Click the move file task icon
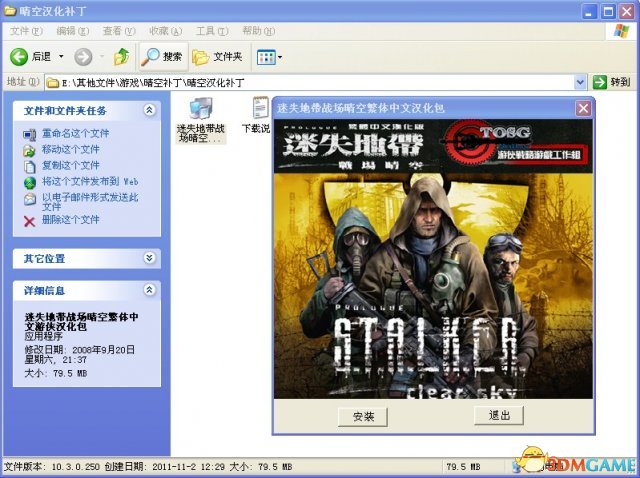The width and height of the screenshot is (640, 478). click(29, 151)
